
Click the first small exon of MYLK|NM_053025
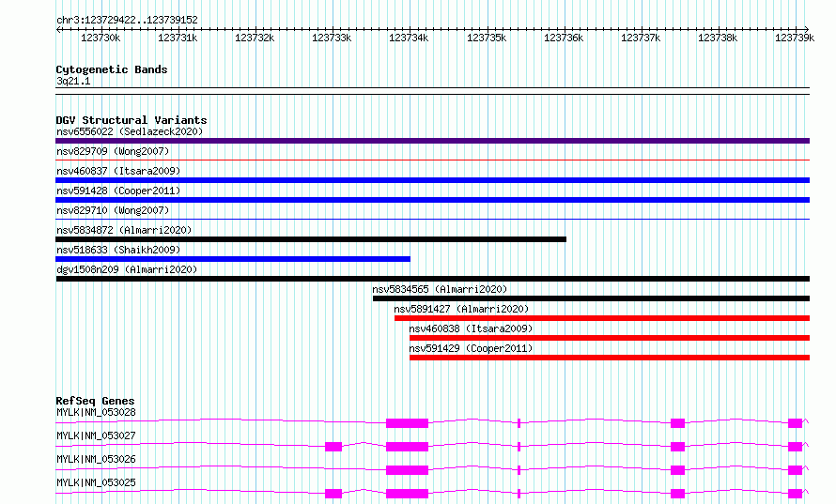(333, 494)
